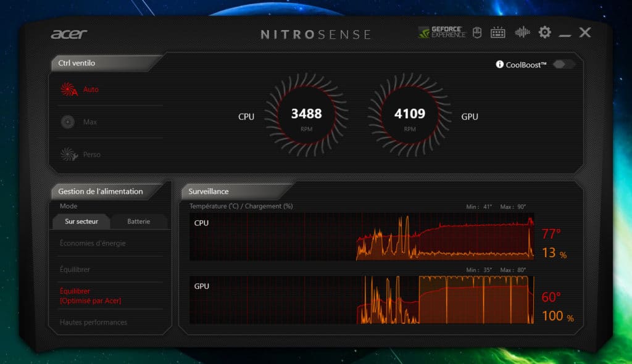
Task: Click the GPU fan 4109 RPM gauge
Action: pos(410,116)
